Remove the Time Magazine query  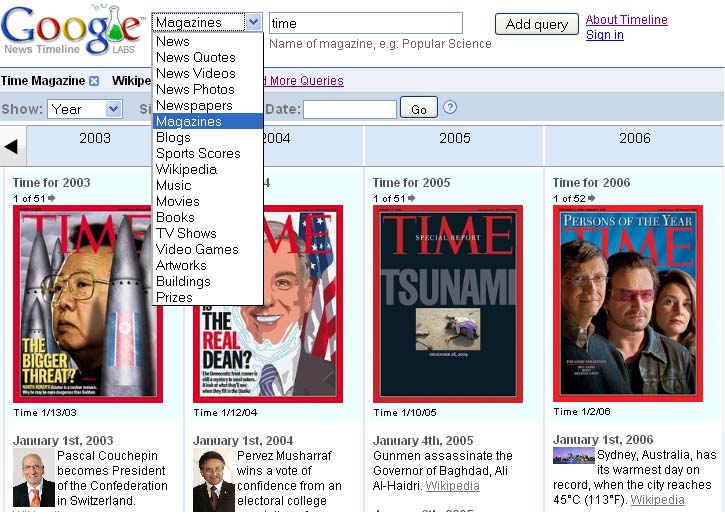pyautogui.click(x=94, y=81)
